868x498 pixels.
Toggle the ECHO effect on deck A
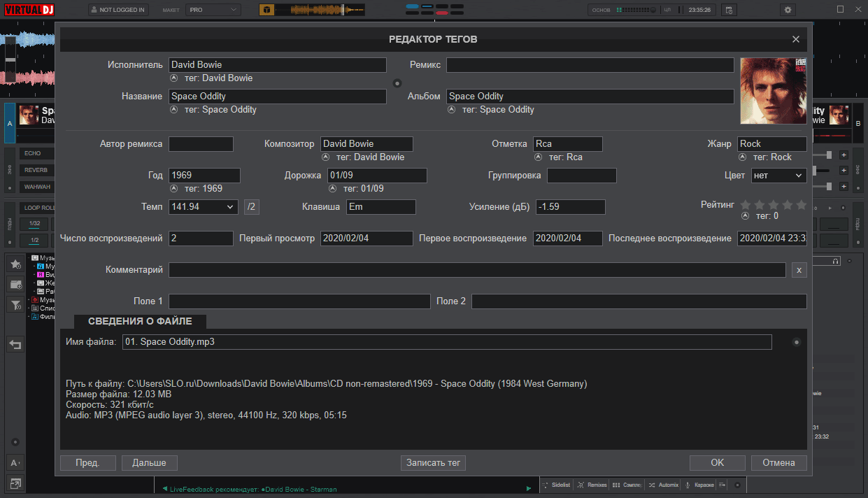[37, 153]
